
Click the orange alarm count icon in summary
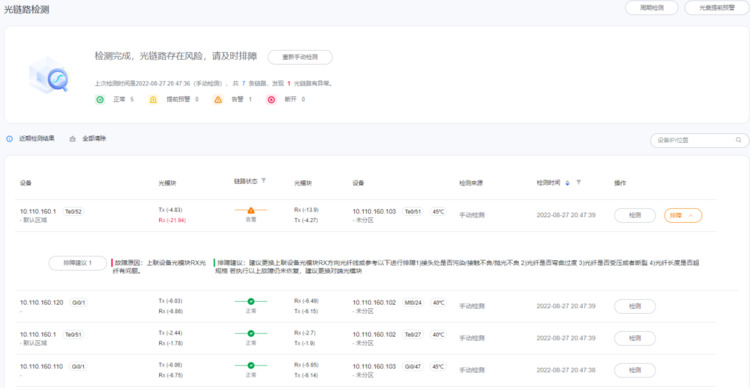218,100
